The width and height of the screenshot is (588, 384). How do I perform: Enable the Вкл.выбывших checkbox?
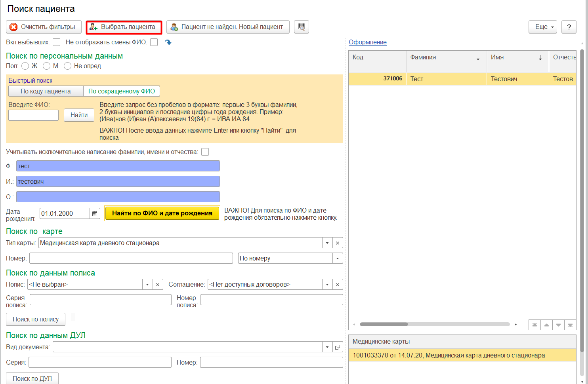pos(57,42)
